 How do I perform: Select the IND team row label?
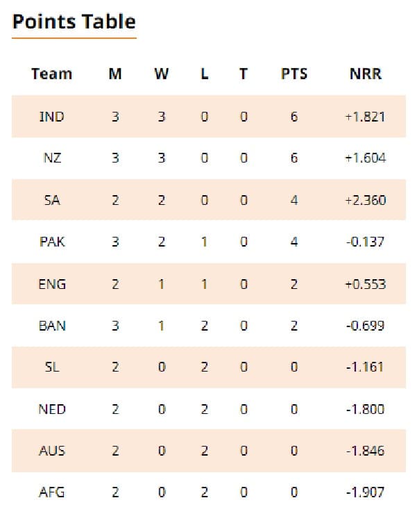coord(51,117)
